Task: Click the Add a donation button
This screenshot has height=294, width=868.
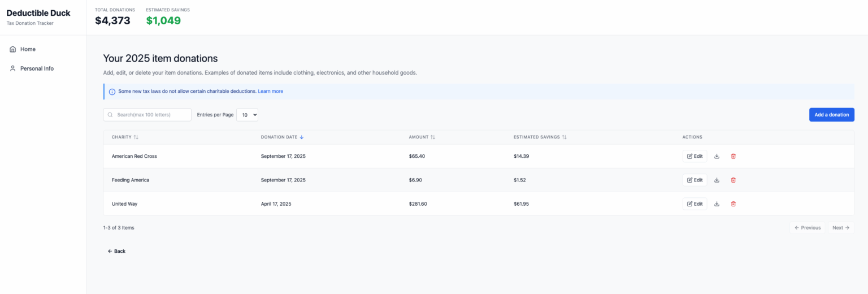Action: pos(831,115)
